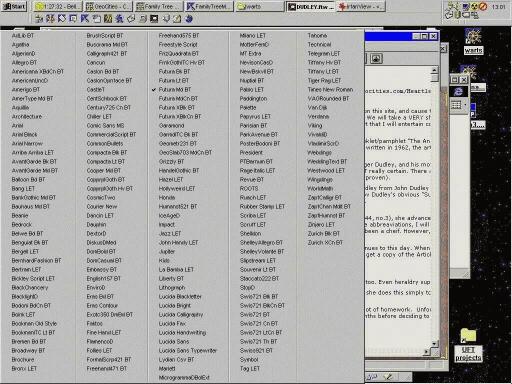512x384 pixels.
Task: Select the Comic Sans MS font
Action: pyautogui.click(x=105, y=125)
